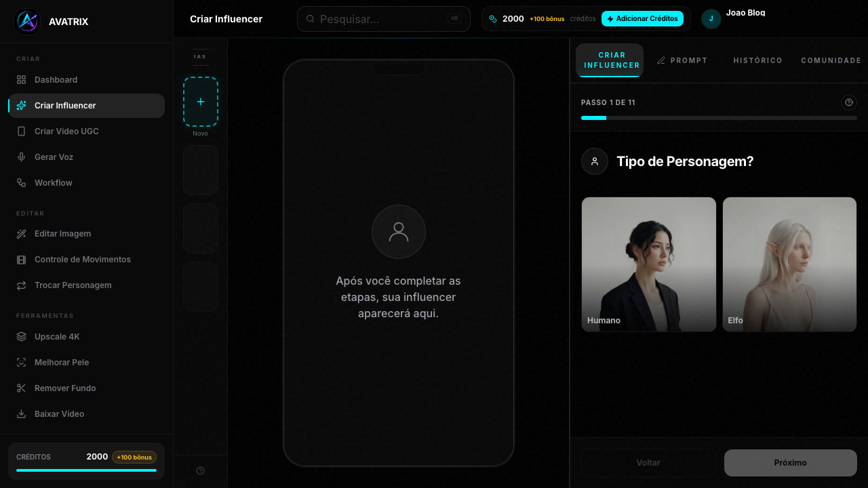Click the magnifier search icon
This screenshot has height=488, width=868.
pyautogui.click(x=311, y=19)
